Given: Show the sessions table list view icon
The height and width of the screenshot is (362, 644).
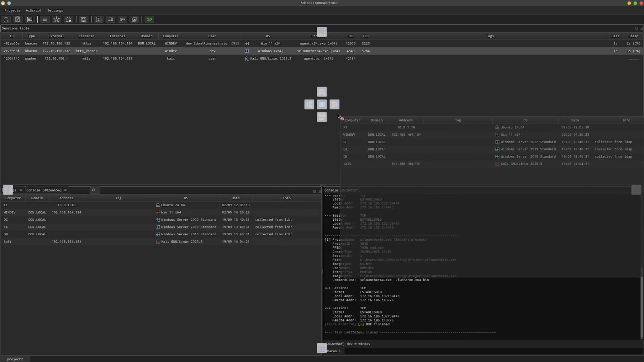Looking at the screenshot, I should pos(45,19).
